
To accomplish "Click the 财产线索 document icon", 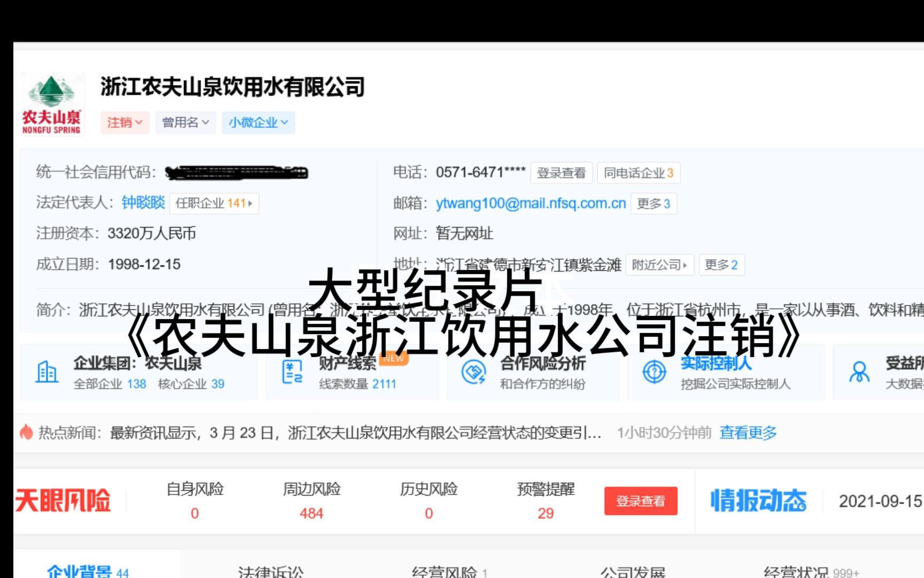I will pyautogui.click(x=292, y=372).
